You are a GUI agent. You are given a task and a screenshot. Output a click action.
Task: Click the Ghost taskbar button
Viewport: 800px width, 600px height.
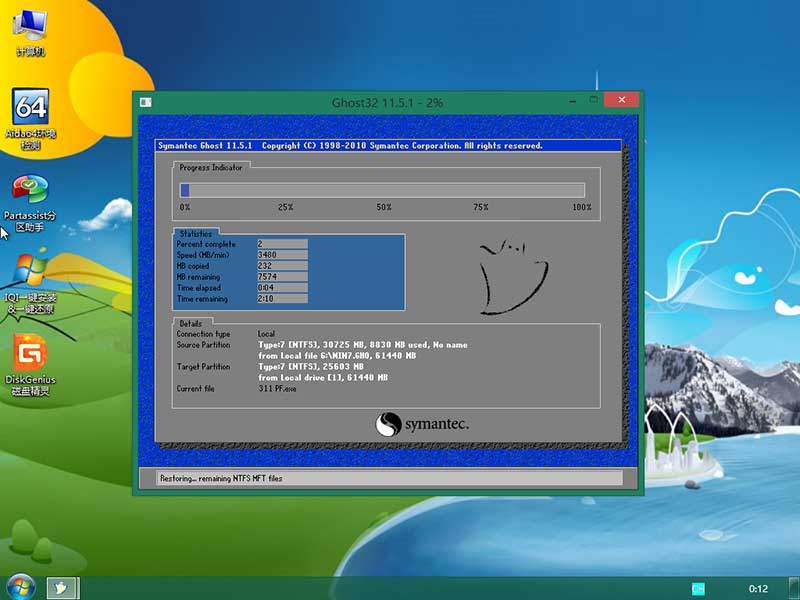[63, 588]
